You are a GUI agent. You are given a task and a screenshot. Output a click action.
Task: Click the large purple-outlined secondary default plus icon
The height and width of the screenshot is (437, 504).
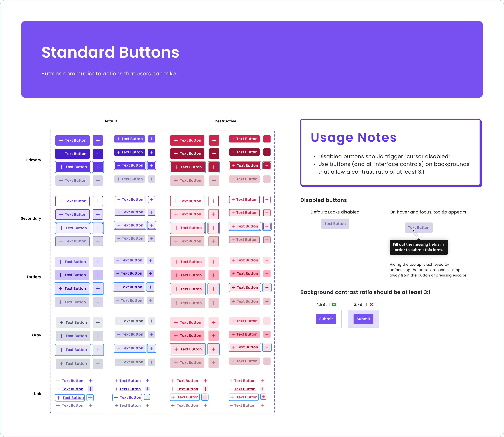tap(98, 201)
